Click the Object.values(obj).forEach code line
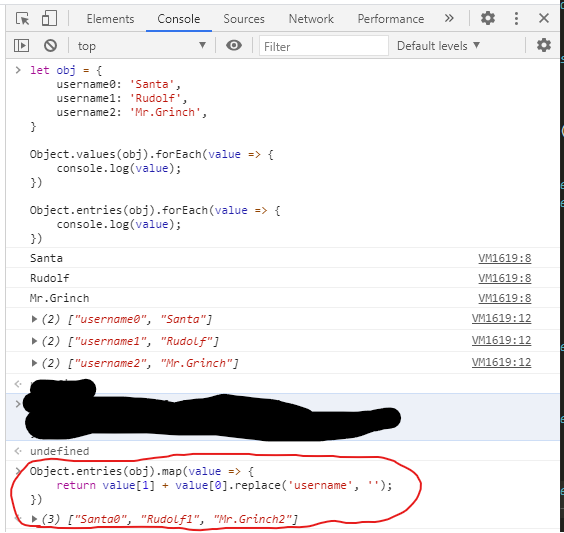Image resolution: width=564 pixels, height=533 pixels. point(152,155)
